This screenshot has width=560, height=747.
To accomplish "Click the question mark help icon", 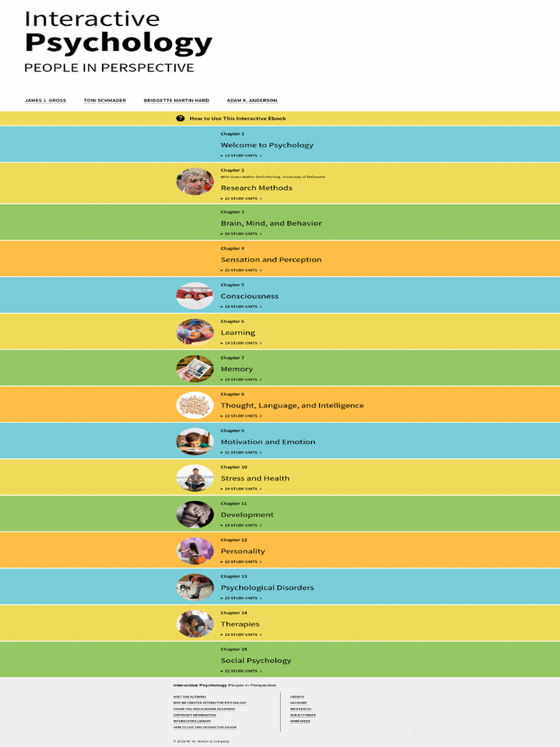I will point(180,118).
